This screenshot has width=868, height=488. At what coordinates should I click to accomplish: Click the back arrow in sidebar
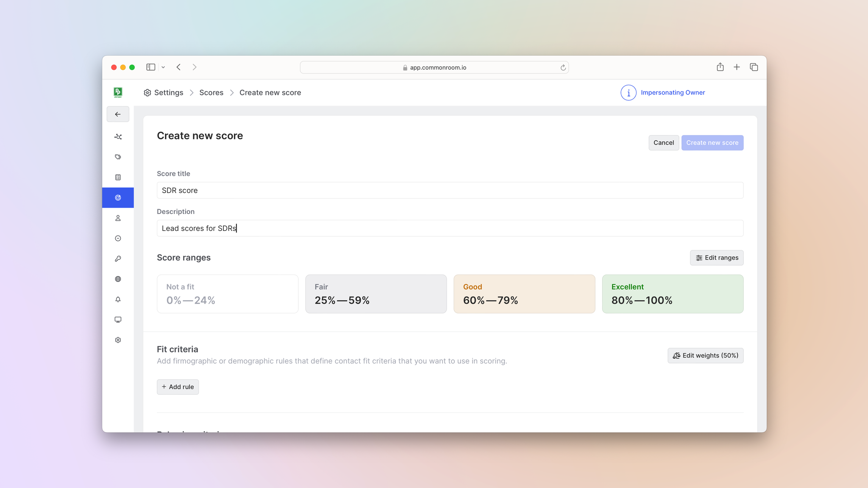(x=118, y=114)
